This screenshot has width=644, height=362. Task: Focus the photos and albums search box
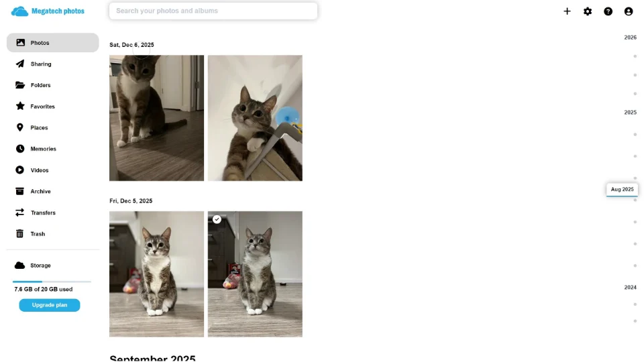(213, 11)
